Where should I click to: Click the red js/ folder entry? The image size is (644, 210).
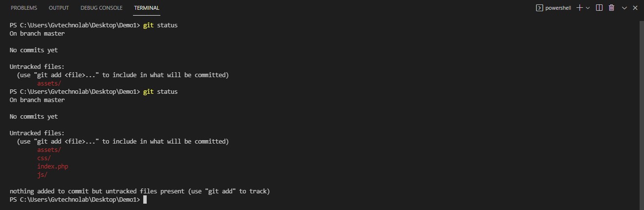point(43,175)
